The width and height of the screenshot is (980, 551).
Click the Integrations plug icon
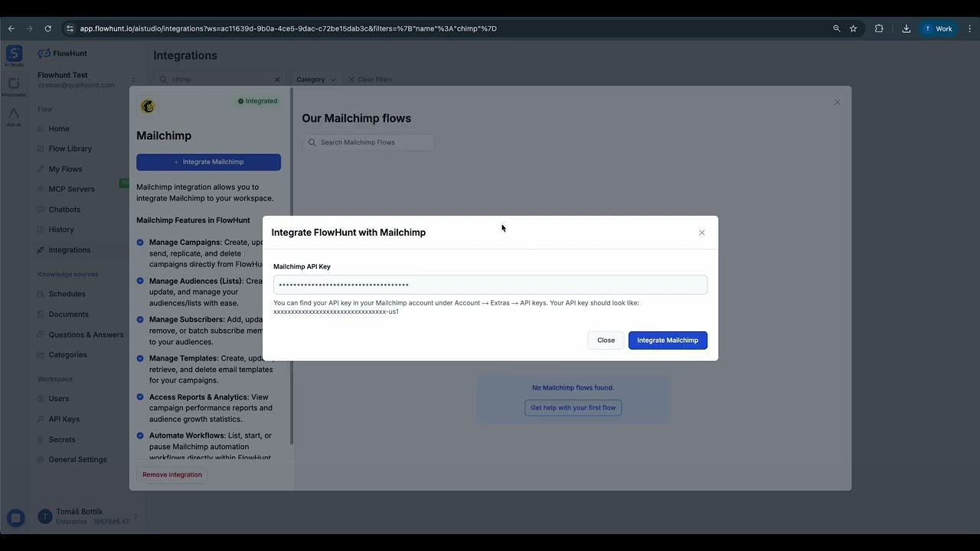pos(41,250)
